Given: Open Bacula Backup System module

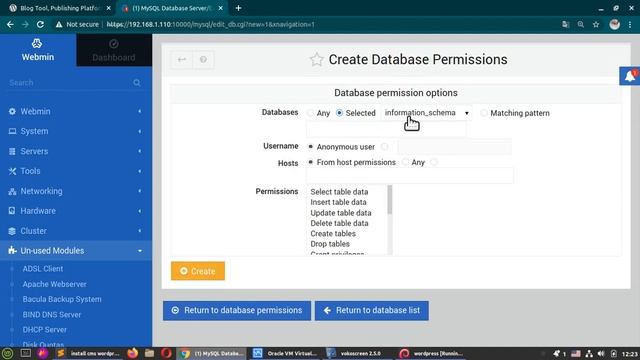Looking at the screenshot, I should (62, 299).
